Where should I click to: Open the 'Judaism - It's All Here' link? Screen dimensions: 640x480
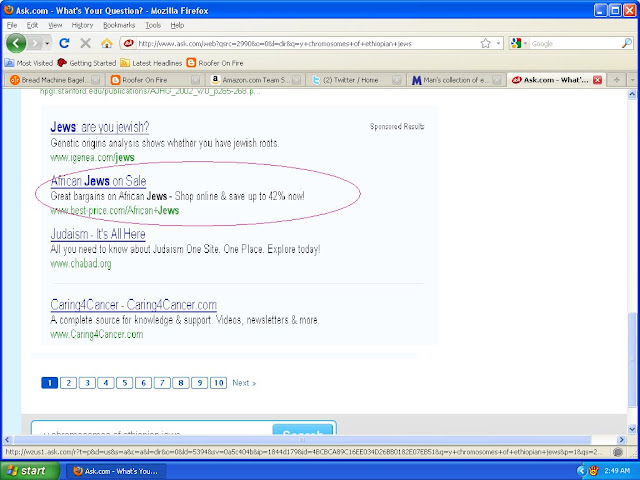[x=98, y=234]
